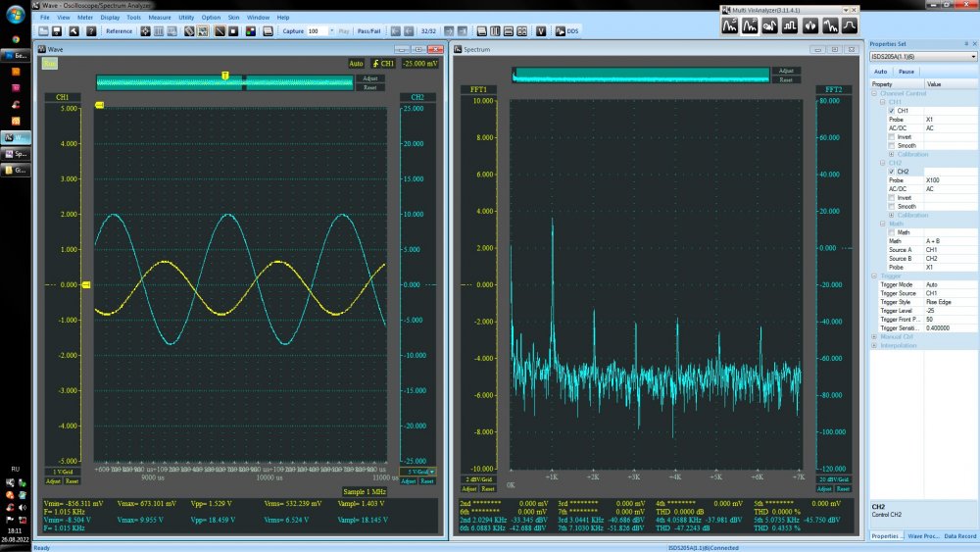Expand the Calibration node under CH1
The width and height of the screenshot is (980, 552).
(891, 154)
